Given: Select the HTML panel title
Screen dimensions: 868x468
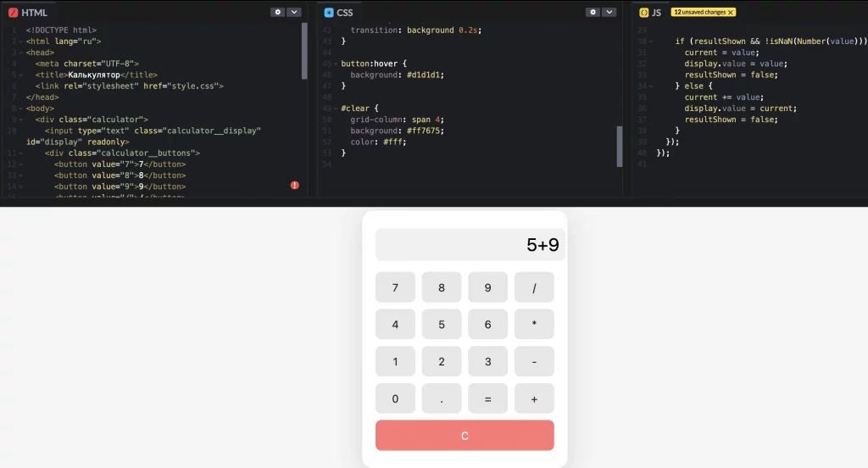Looking at the screenshot, I should click(34, 12).
